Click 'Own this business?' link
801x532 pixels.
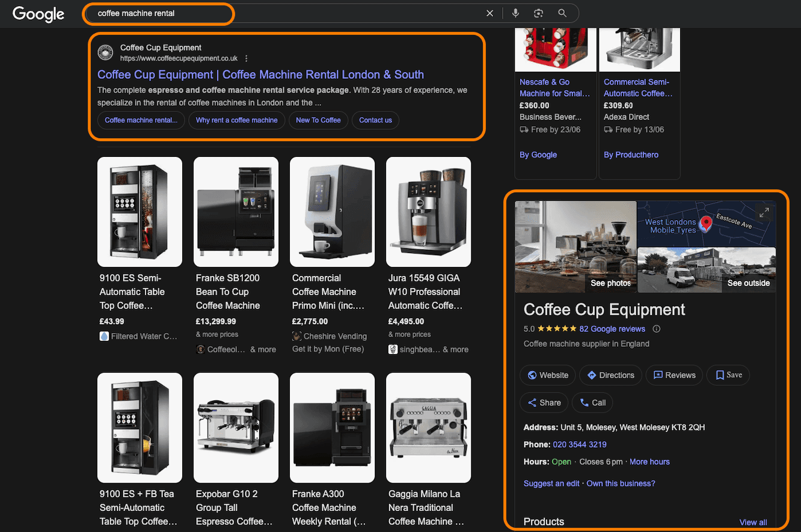pos(621,483)
